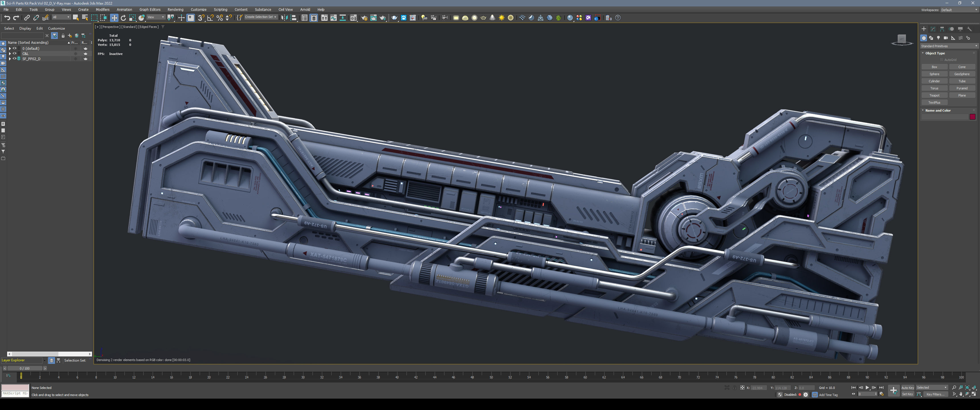Open the Rendering menu
This screenshot has height=410, width=980.
tap(175, 9)
